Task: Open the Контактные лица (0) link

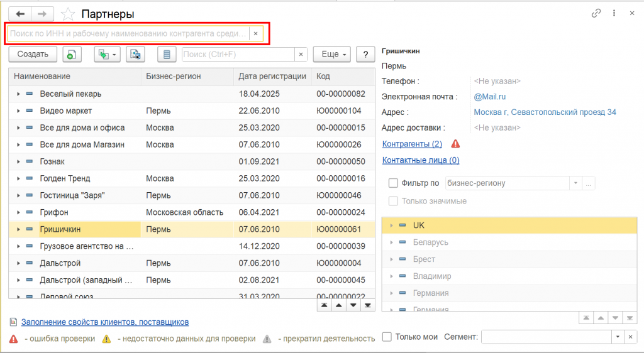Action: pyautogui.click(x=421, y=160)
